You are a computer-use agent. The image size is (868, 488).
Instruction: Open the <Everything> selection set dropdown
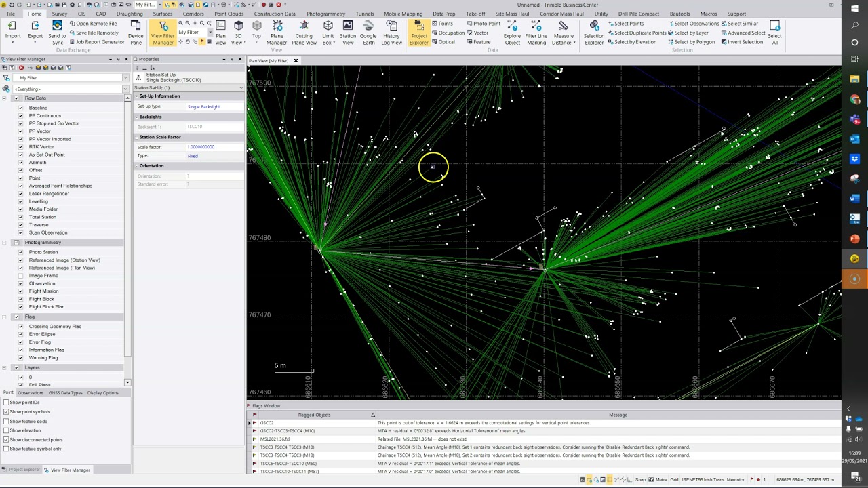click(x=125, y=89)
